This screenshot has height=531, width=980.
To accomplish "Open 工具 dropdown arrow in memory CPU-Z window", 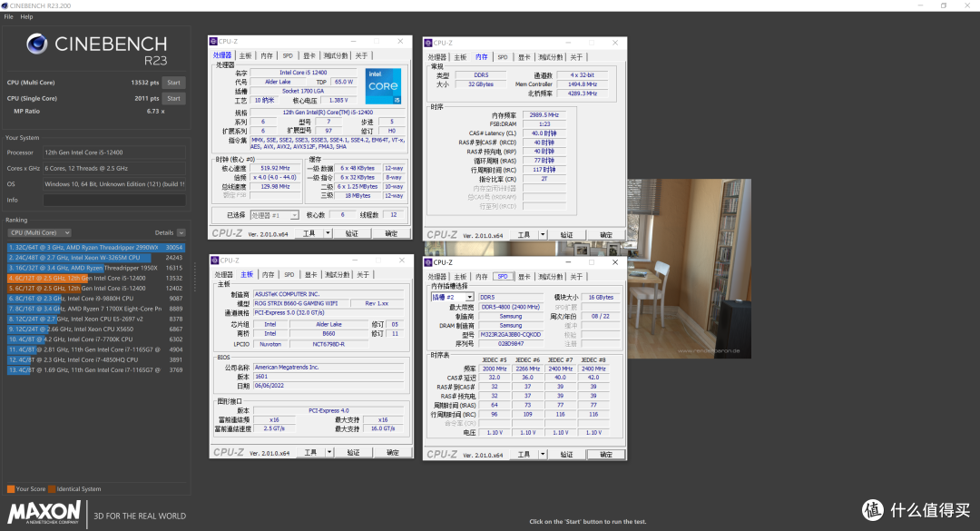I will click(x=543, y=235).
